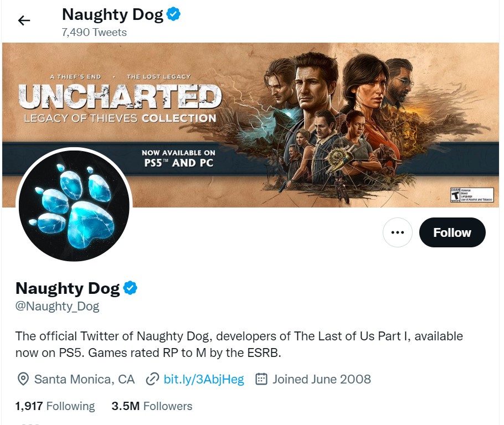Open the bit.ly/3AbjHeg link

click(x=204, y=379)
